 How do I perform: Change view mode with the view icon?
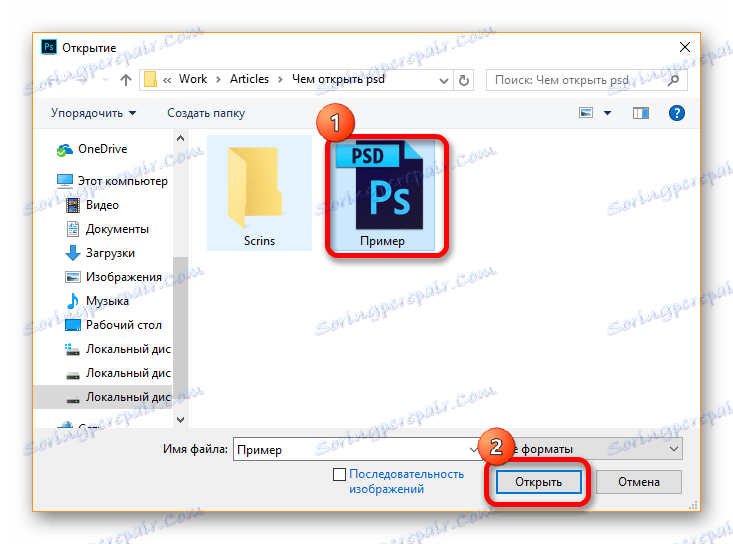click(586, 113)
